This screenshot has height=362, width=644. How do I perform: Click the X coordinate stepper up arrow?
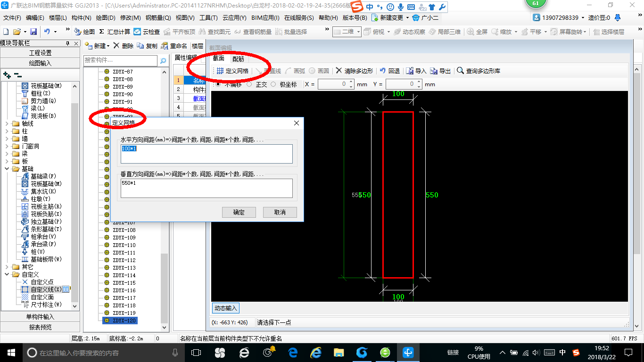pos(351,82)
